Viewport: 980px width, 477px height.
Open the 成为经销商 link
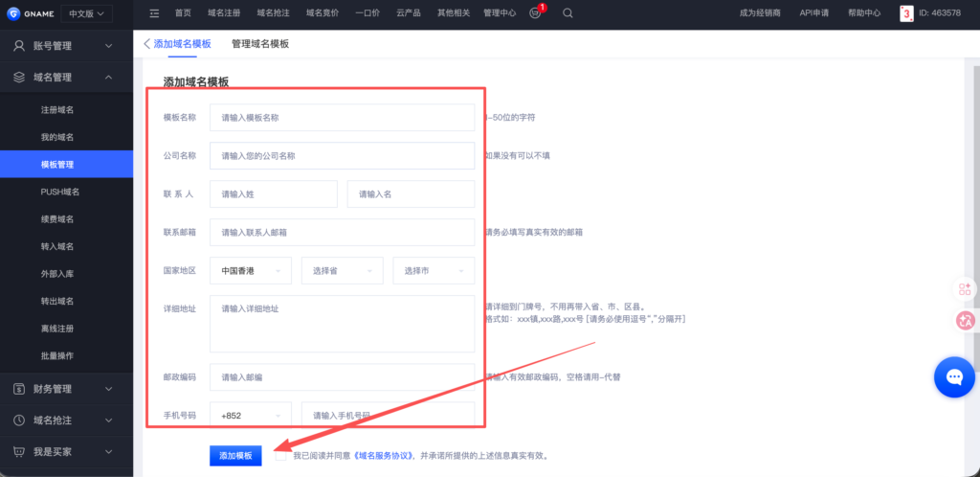pyautogui.click(x=760, y=13)
